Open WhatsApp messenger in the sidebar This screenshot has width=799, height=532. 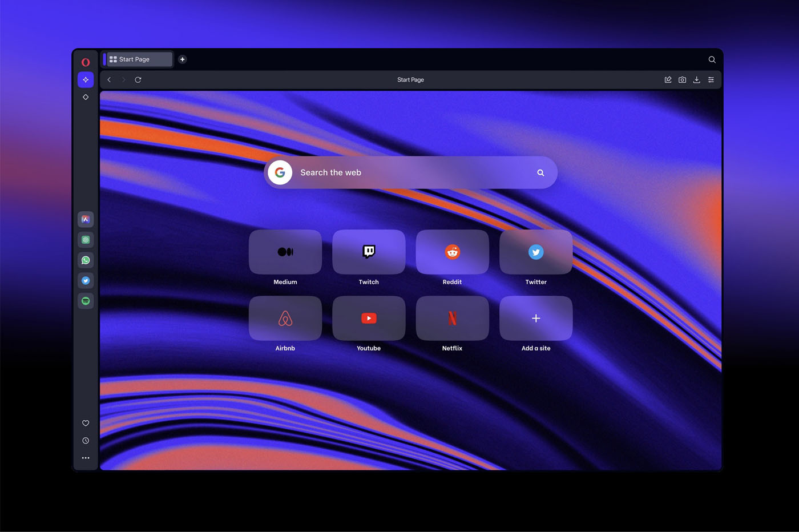click(86, 260)
